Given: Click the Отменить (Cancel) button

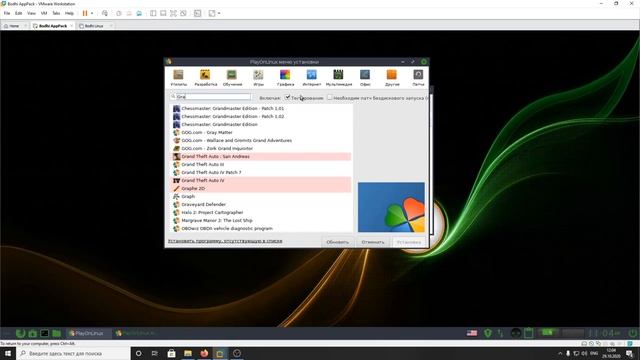Looking at the screenshot, I should (373, 242).
